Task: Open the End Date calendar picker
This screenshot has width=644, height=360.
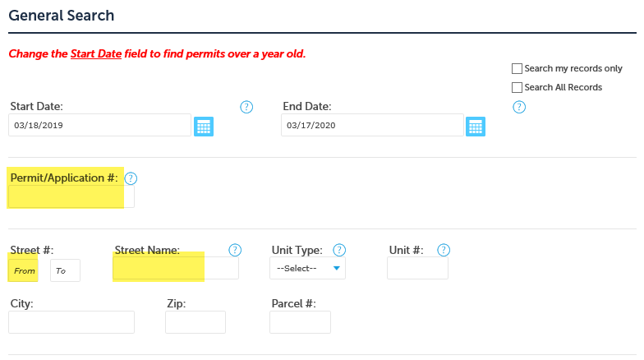Action: (476, 126)
